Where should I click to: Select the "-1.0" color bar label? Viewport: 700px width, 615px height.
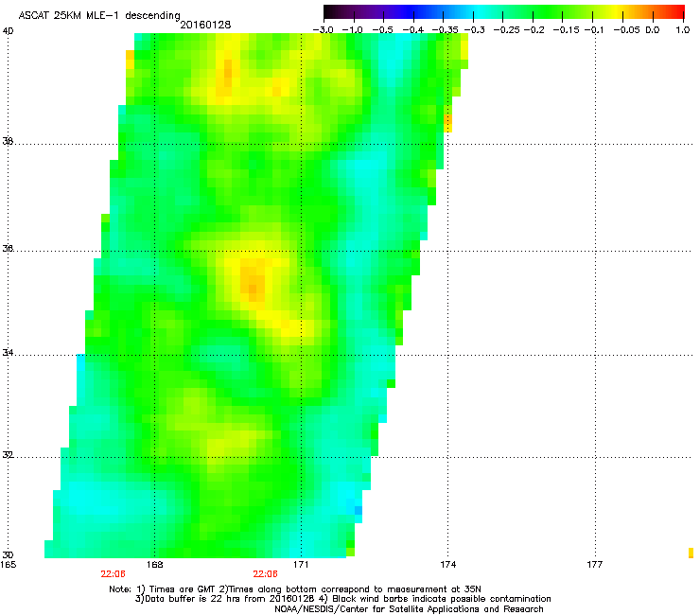[353, 30]
